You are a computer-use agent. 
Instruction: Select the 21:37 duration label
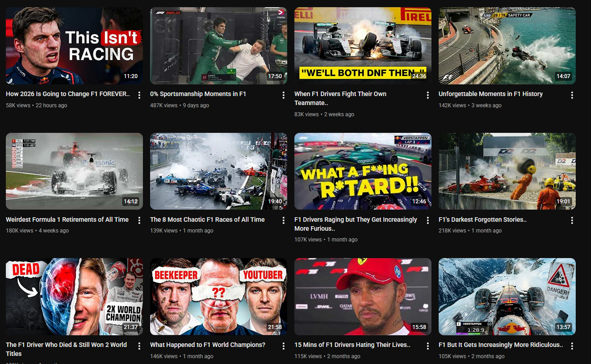(x=131, y=327)
